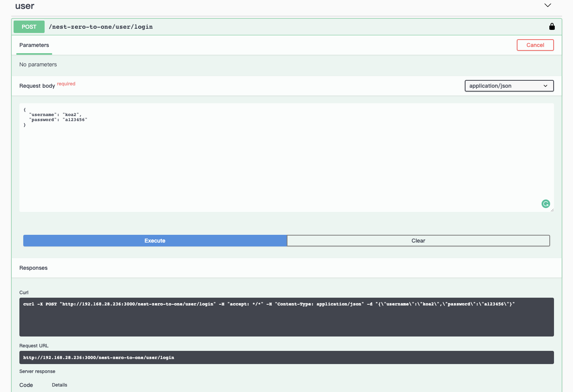The width and height of the screenshot is (573, 392).
Task: Click the green POST method badge
Action: pyautogui.click(x=29, y=27)
